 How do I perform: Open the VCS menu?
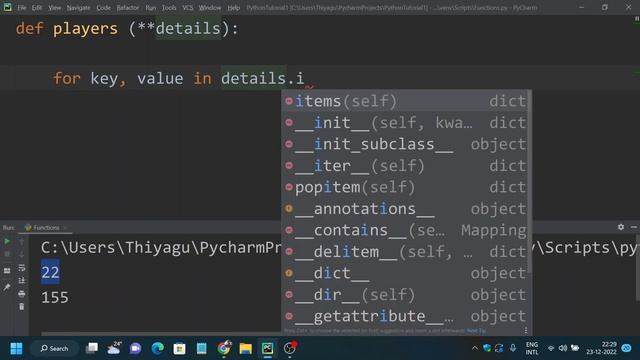188,8
